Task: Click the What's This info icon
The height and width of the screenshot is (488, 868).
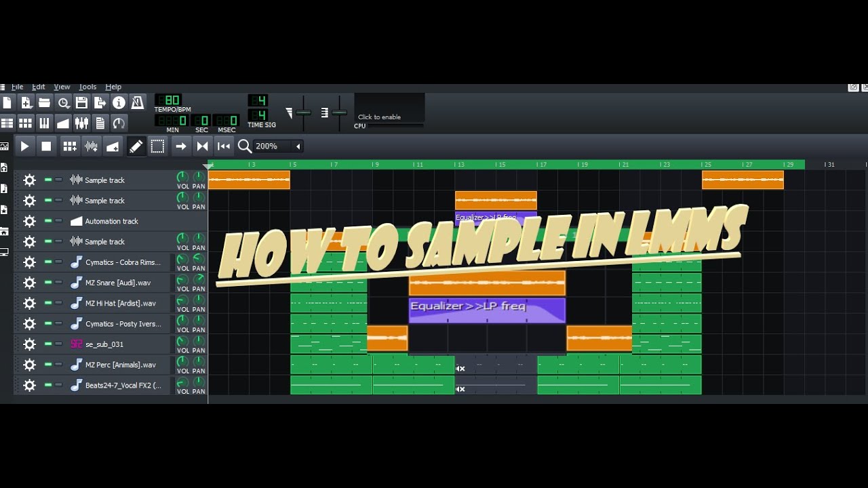Action: (119, 103)
